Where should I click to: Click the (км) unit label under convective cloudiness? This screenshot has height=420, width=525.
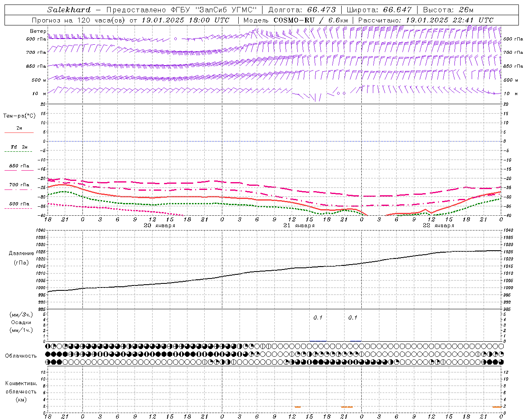pos(21,399)
